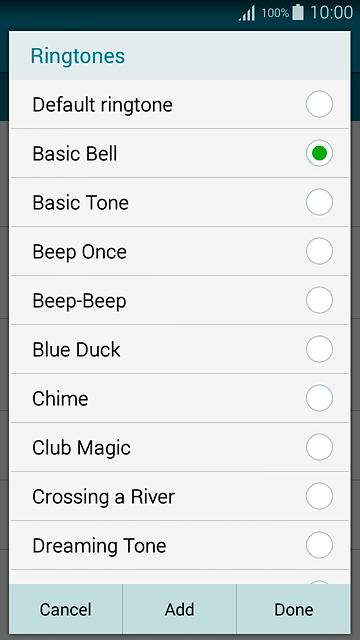Viewport: 360px width, 640px height.
Task: Select the Default ringtone radio button
Action: [x=319, y=104]
